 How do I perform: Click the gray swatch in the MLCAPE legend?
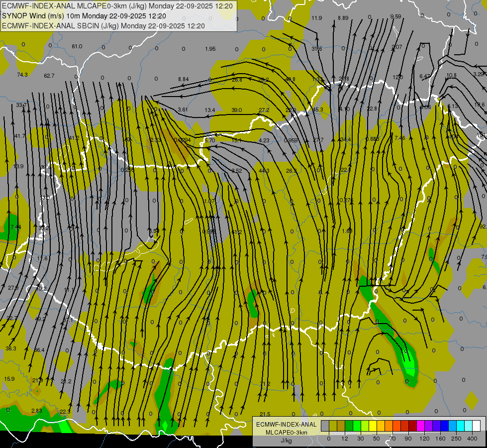[325, 426]
